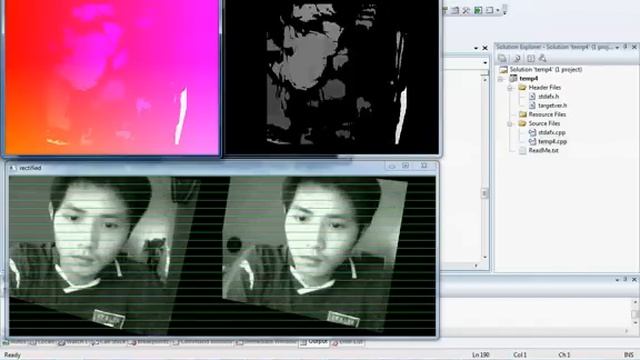The height and width of the screenshot is (360, 640).
Task: Click fourth icon in Solution Explorer toolbar
Action: pos(542,59)
